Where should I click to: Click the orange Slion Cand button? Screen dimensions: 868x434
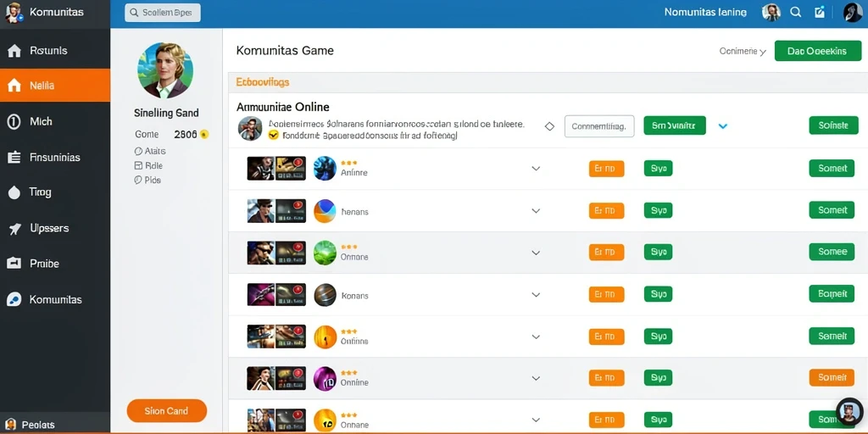click(x=167, y=411)
